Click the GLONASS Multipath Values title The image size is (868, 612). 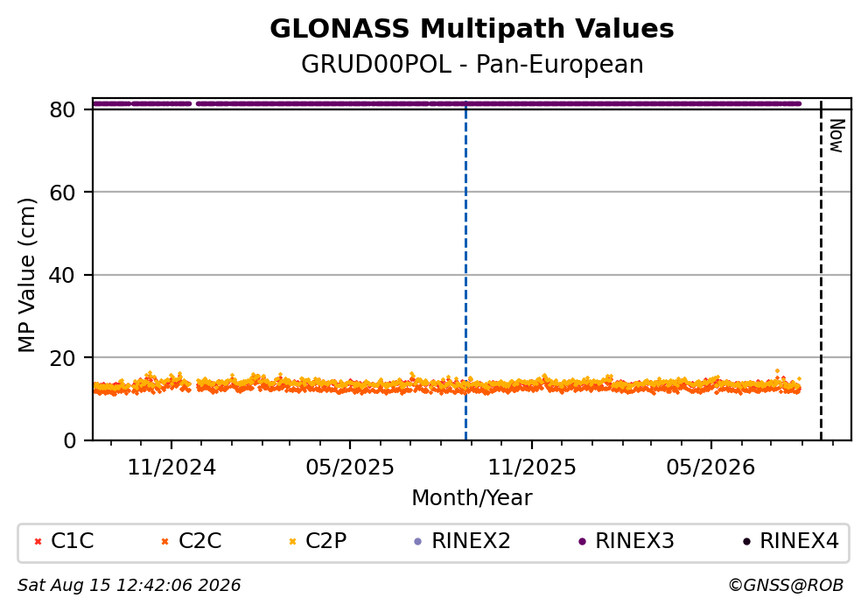[x=472, y=28]
